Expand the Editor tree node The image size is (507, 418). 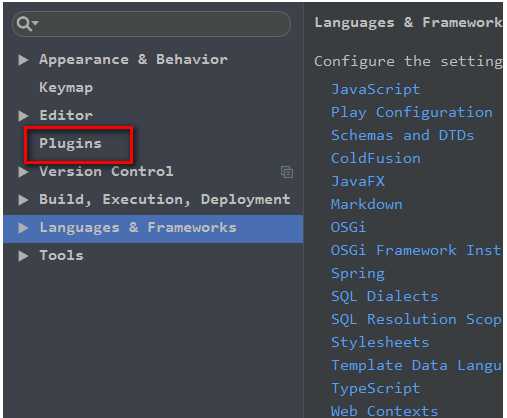pyautogui.click(x=23, y=116)
